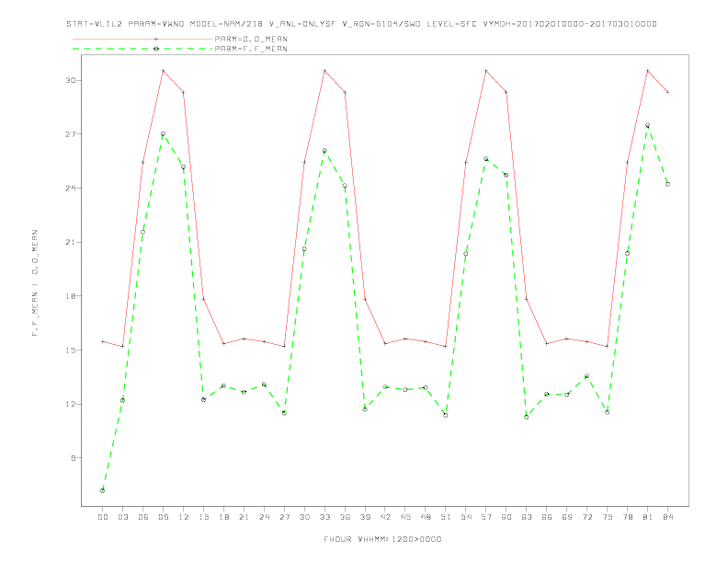
Task: Click the x-axis forecast hour label 33
Action: (x=324, y=517)
